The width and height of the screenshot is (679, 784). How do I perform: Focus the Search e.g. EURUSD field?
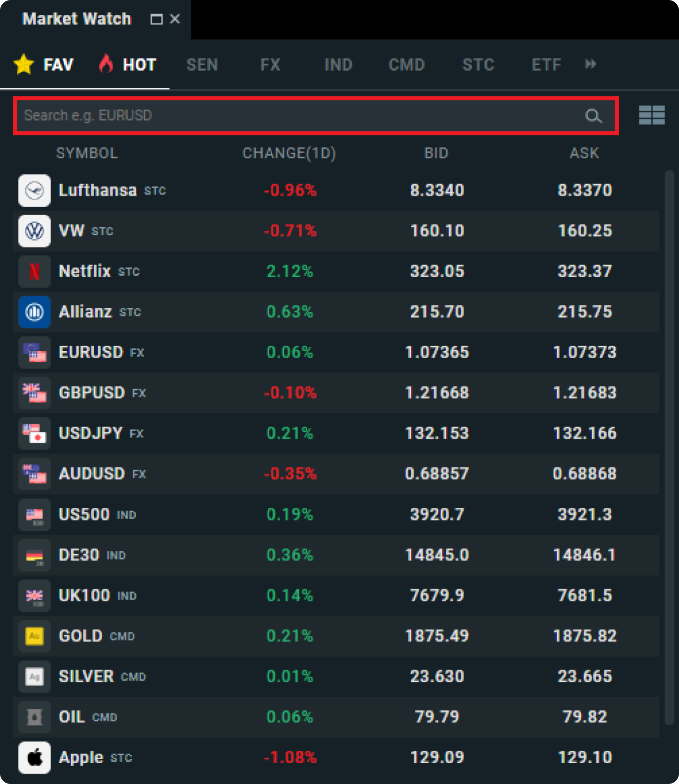coord(316,116)
